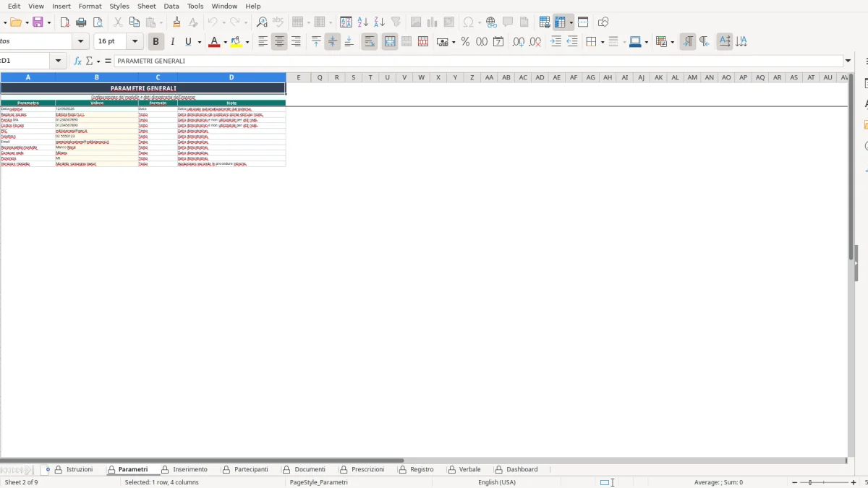This screenshot has height=488, width=868.
Task: Delete a decimal place
Action: pos(535,42)
